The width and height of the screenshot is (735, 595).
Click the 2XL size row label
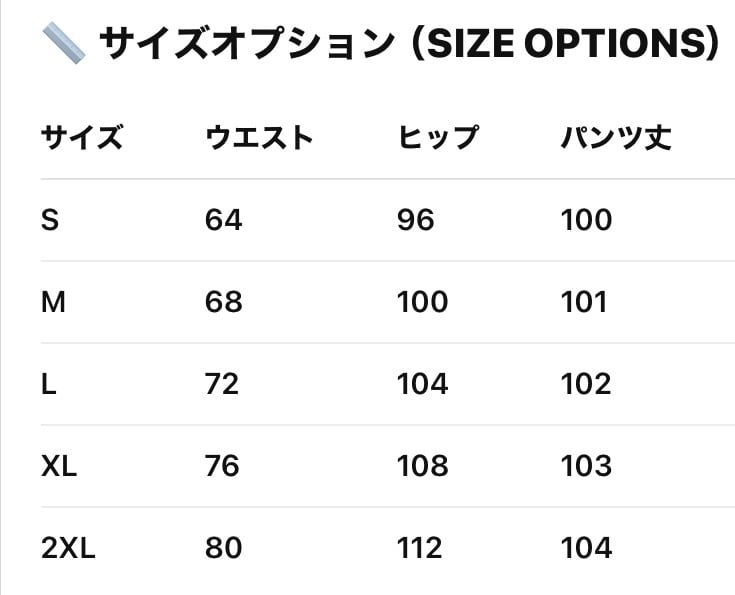pyautogui.click(x=68, y=548)
